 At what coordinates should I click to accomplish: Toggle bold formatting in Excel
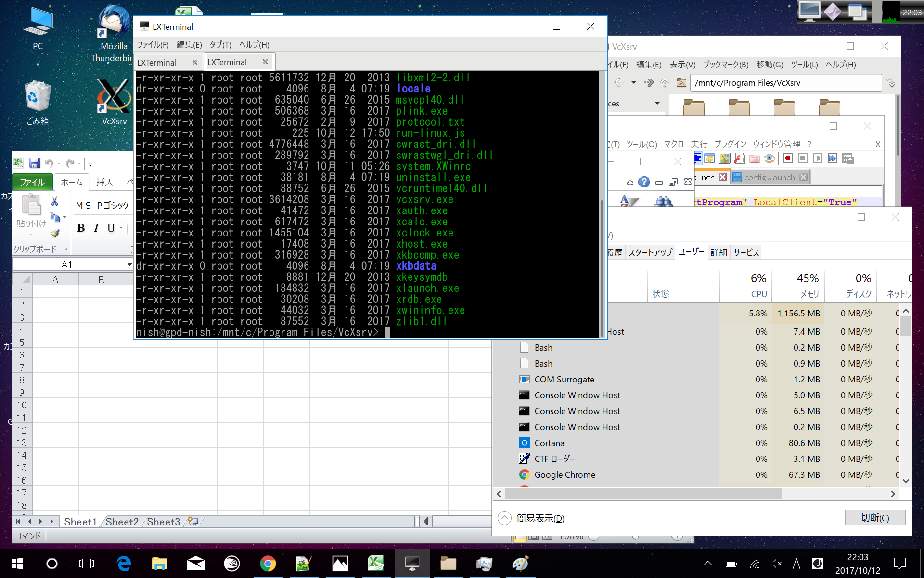82,228
